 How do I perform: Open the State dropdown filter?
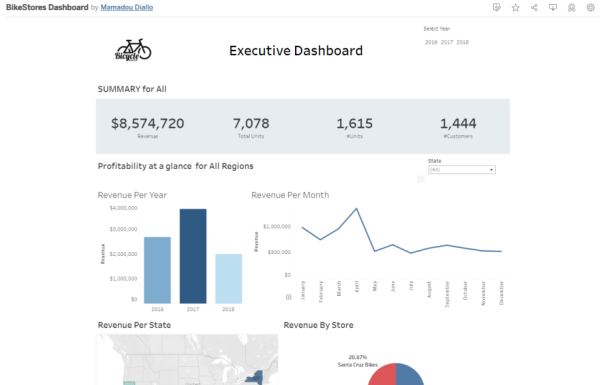(461, 170)
